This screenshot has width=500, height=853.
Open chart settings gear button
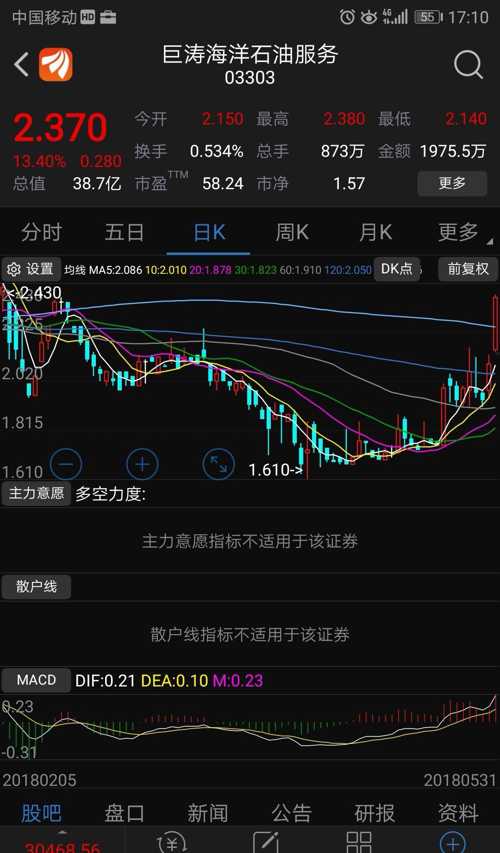tap(30, 269)
